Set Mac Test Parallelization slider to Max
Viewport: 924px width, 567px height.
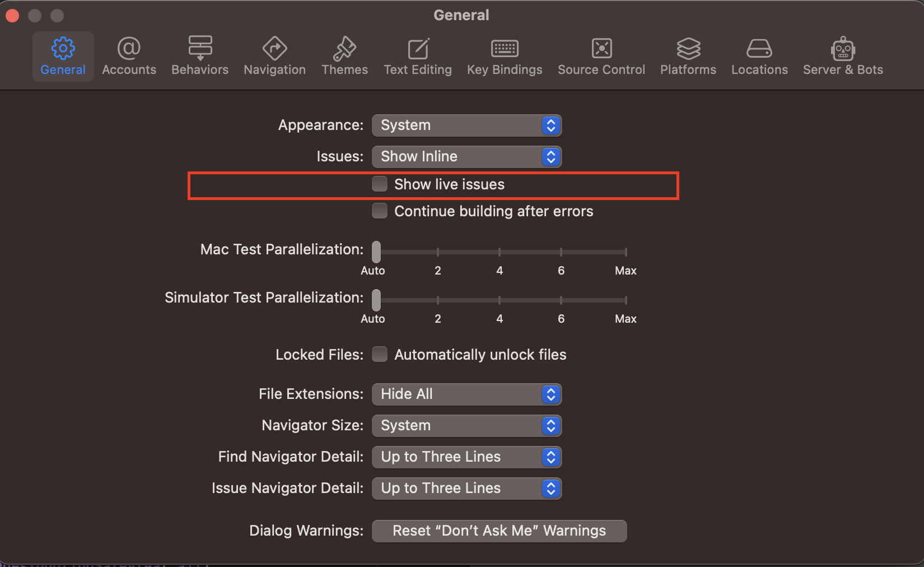pos(626,252)
